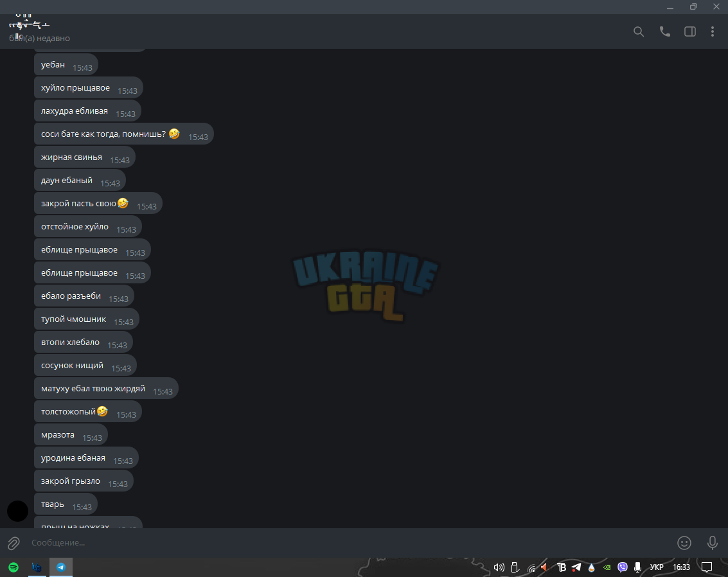Screen dimensions: 728x577
Task: Open Telegram tray icon with red dot
Action: point(576,567)
